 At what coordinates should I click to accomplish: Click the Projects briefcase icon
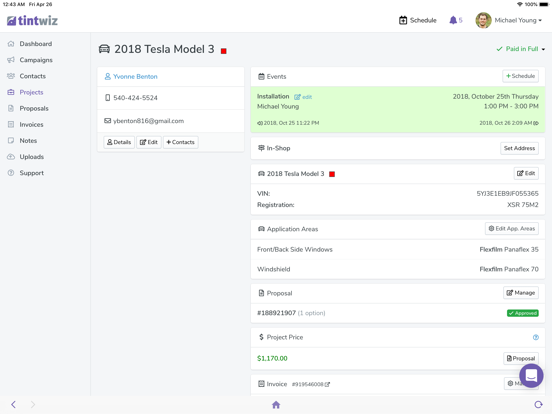point(11,92)
